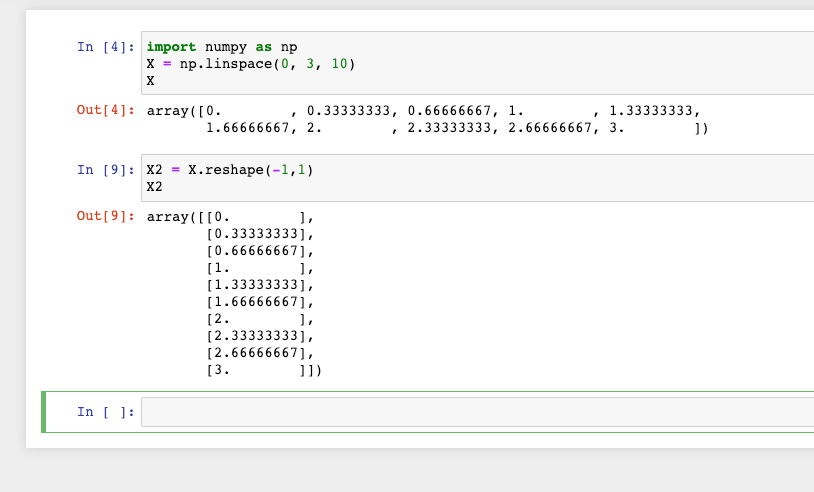This screenshot has height=492, width=814.
Task: Click inside the In [4] code cell
Action: [x=478, y=63]
